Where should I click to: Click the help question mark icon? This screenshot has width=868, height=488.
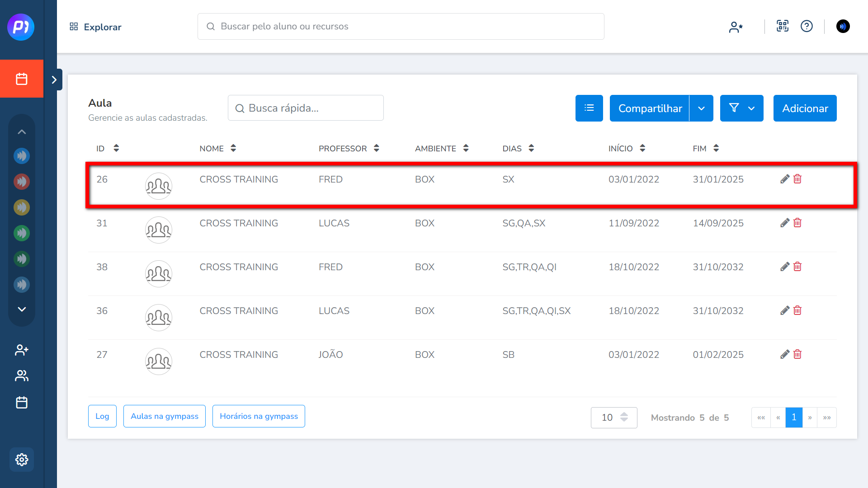807,26
